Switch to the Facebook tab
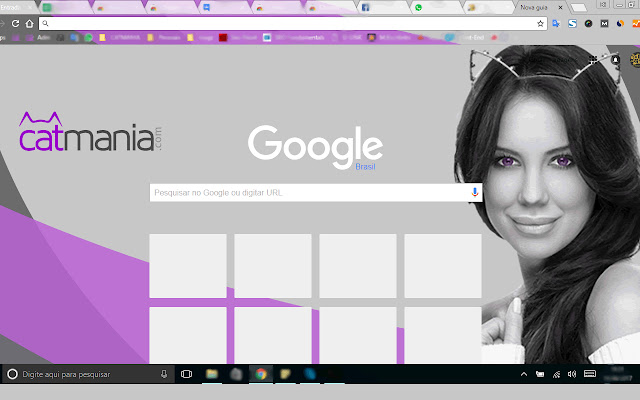 pyautogui.click(x=382, y=7)
